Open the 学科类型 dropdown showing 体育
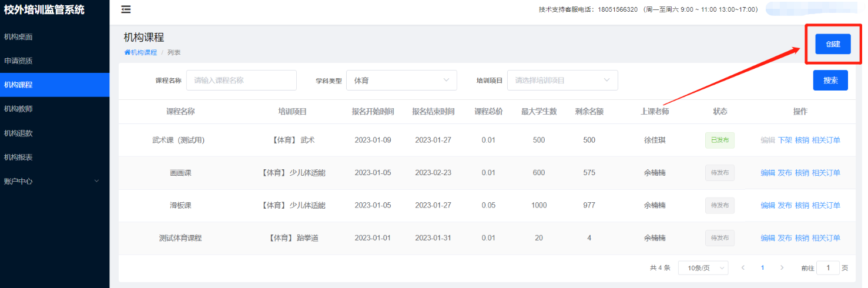 pos(401,81)
